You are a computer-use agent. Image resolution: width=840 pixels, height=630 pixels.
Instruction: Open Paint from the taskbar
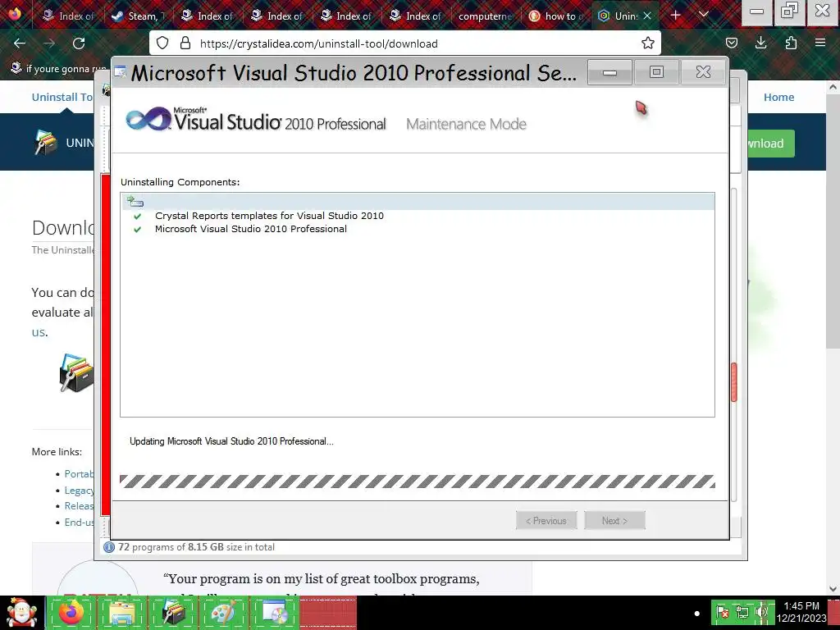223,612
